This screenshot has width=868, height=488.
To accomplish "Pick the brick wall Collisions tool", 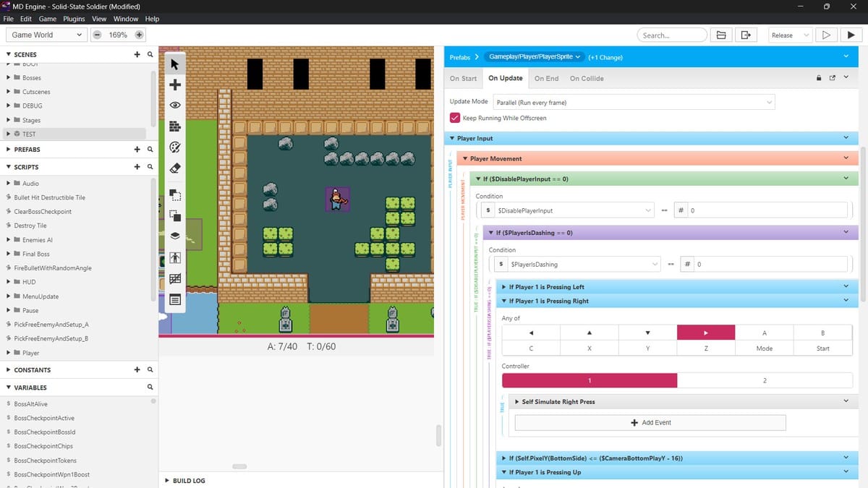I will click(x=174, y=127).
